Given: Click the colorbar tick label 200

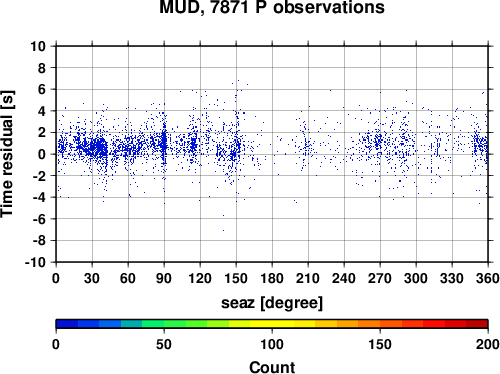Looking at the screenshot, I should [x=488, y=344].
